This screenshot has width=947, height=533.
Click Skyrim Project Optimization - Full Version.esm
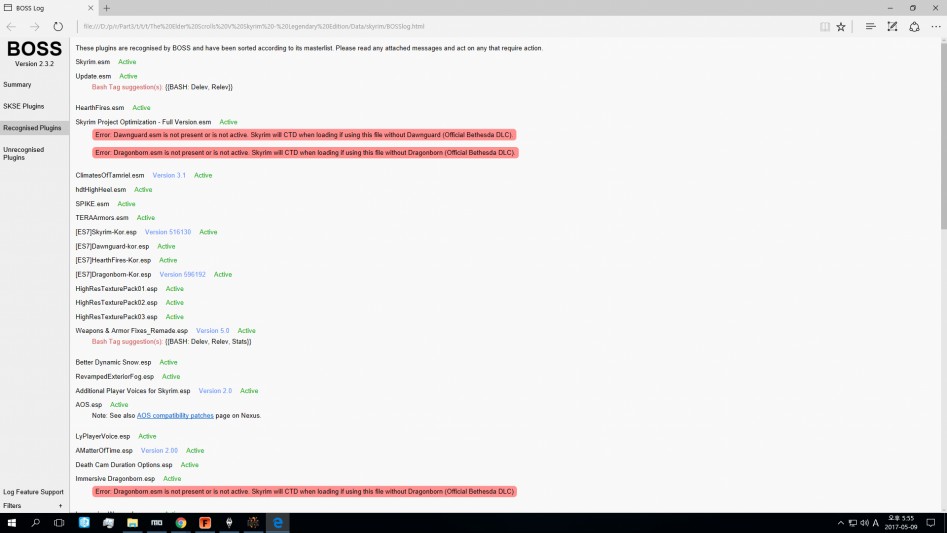pos(143,122)
